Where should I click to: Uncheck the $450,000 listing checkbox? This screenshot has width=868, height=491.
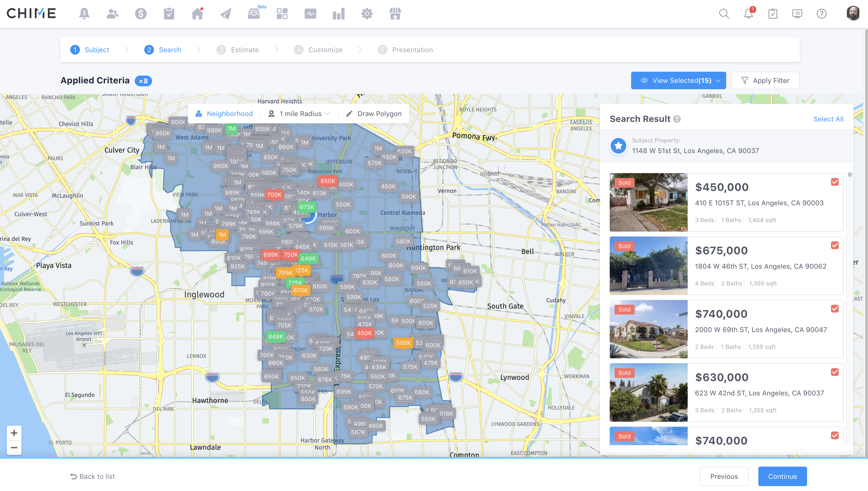click(835, 182)
